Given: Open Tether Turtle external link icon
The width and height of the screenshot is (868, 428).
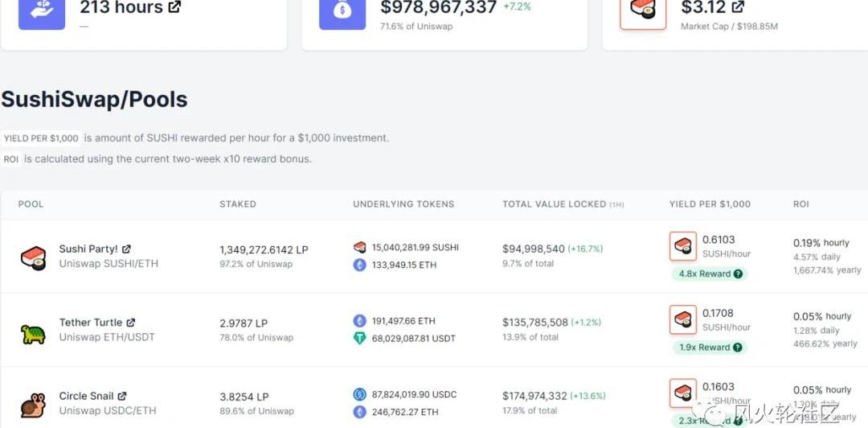Looking at the screenshot, I should point(131,323).
